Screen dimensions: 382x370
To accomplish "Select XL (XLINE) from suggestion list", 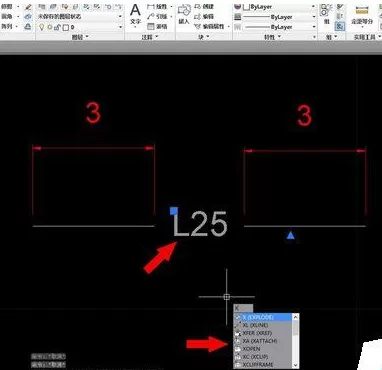I will 263,325.
